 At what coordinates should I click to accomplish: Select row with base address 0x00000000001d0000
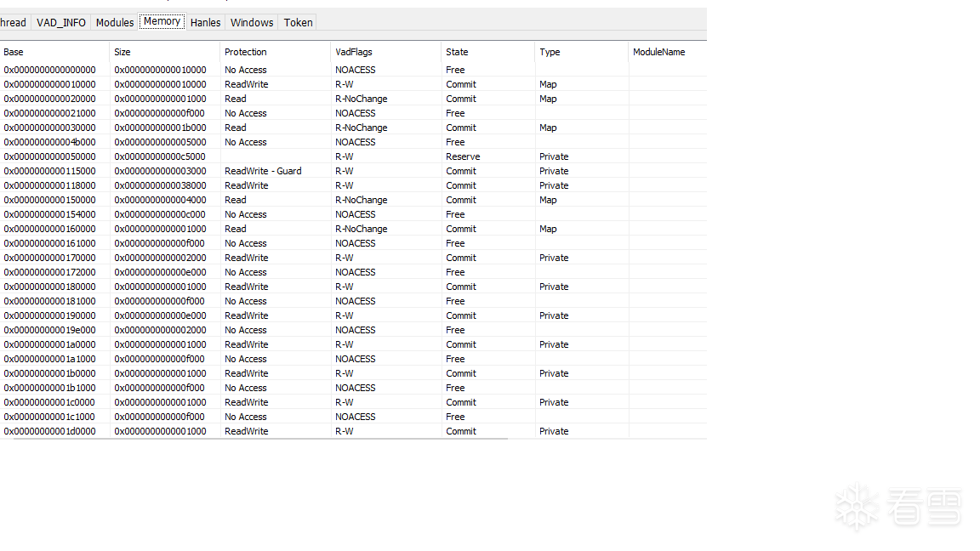pyautogui.click(x=49, y=431)
